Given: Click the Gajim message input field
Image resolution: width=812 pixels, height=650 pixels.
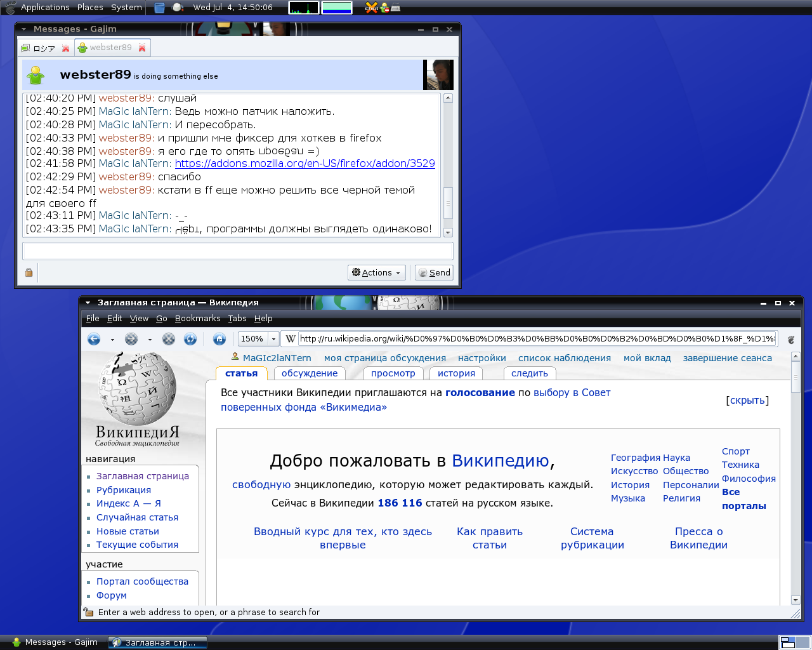Looking at the screenshot, I should (238, 251).
